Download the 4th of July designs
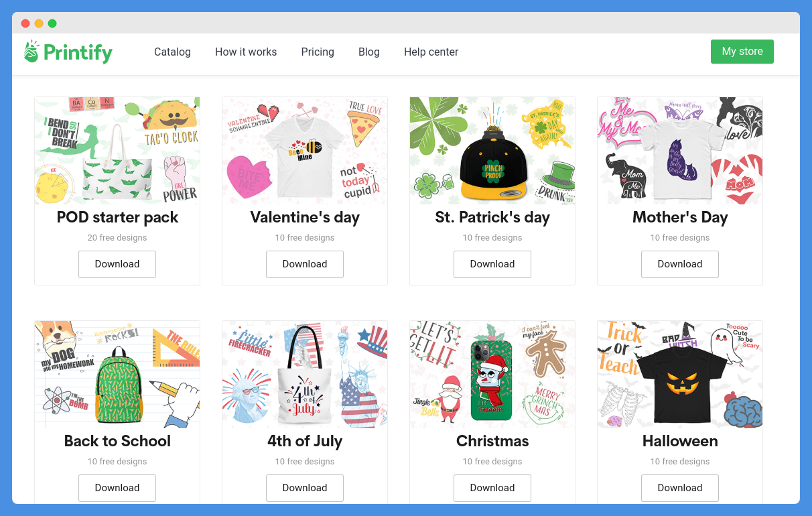812x516 pixels. tap(305, 488)
